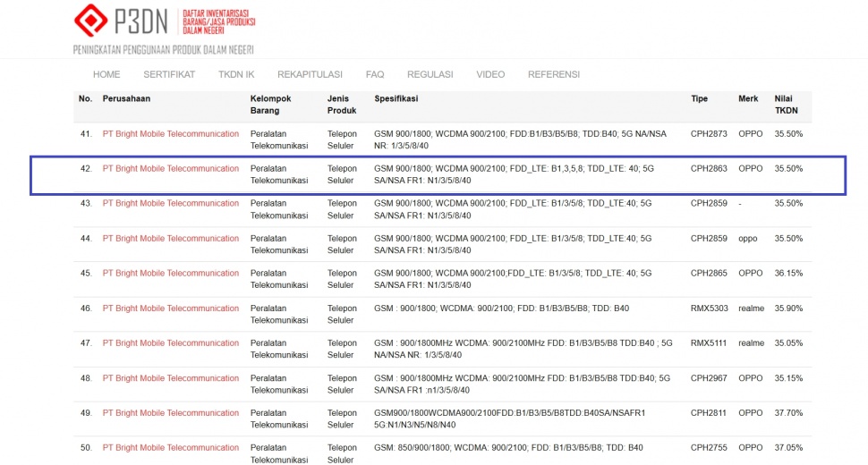
Task: Click TKDN value 37.05%
Action: tap(788, 448)
